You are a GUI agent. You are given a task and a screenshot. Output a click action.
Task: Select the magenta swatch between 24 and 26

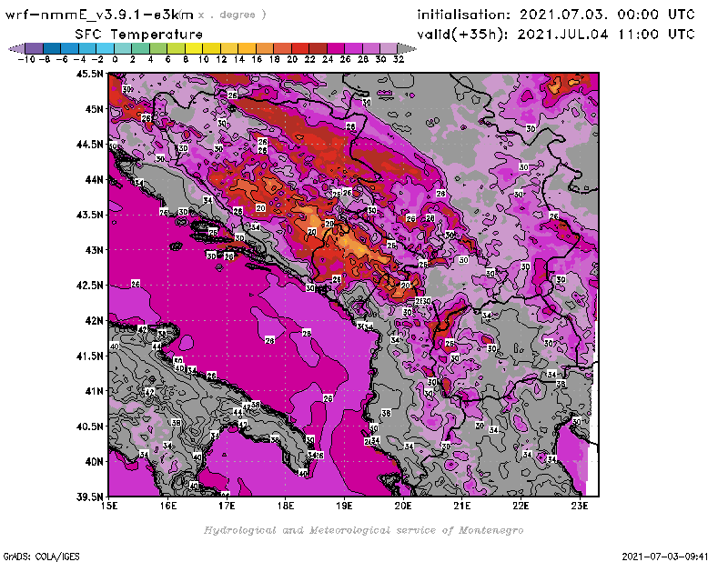click(335, 48)
